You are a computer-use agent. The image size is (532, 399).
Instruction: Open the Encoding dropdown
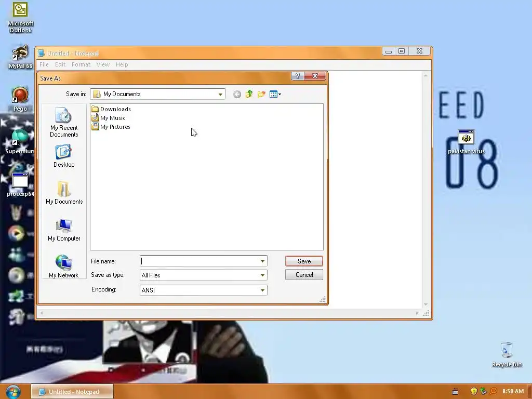point(262,290)
